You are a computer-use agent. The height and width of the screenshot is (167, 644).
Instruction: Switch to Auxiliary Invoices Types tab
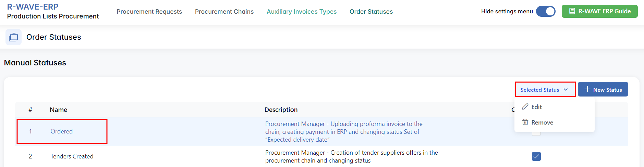[x=302, y=12]
